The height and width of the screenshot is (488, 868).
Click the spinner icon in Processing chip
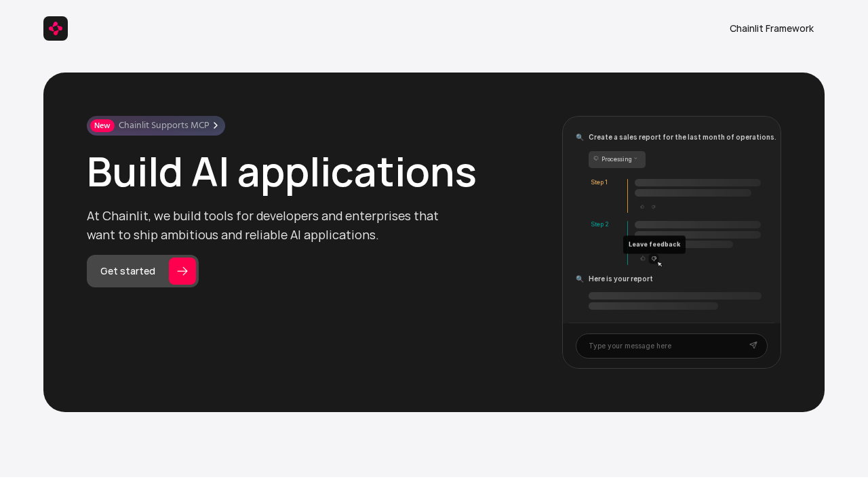tap(596, 159)
